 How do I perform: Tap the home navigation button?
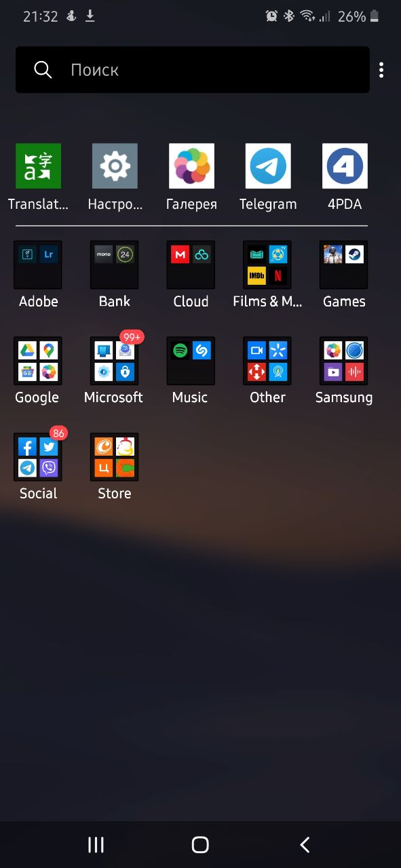[x=200, y=844]
